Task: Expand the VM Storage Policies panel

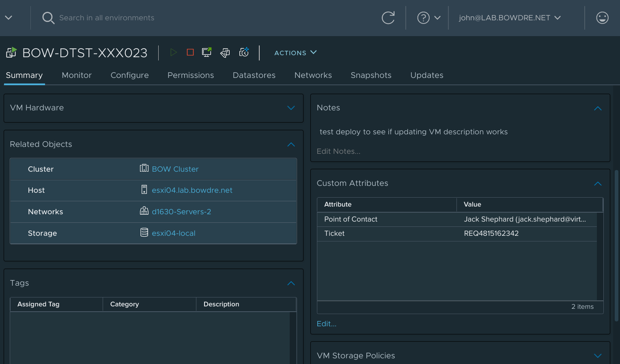Action: [x=598, y=356]
